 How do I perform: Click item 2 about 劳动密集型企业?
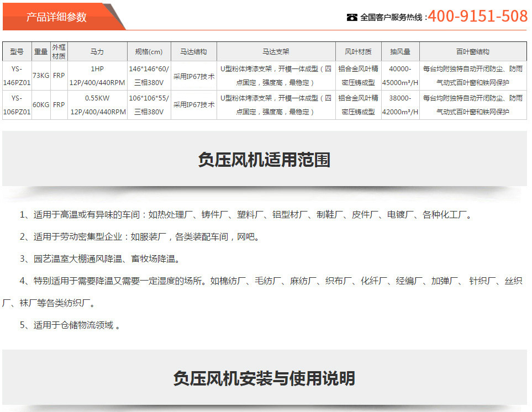click(139, 237)
